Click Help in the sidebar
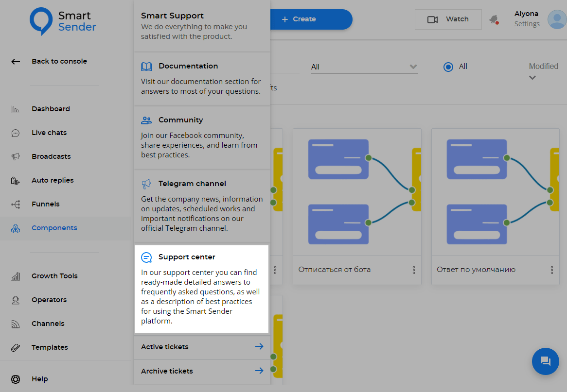 [40, 379]
